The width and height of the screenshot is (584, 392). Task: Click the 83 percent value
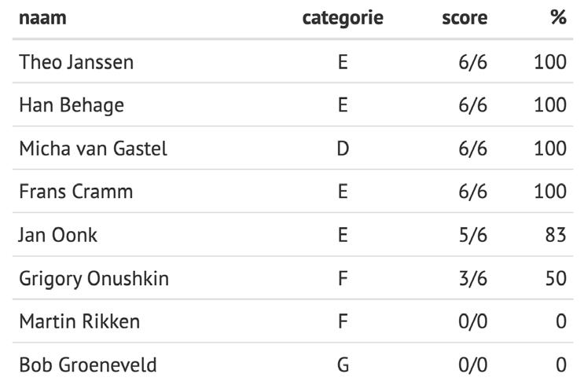click(556, 235)
